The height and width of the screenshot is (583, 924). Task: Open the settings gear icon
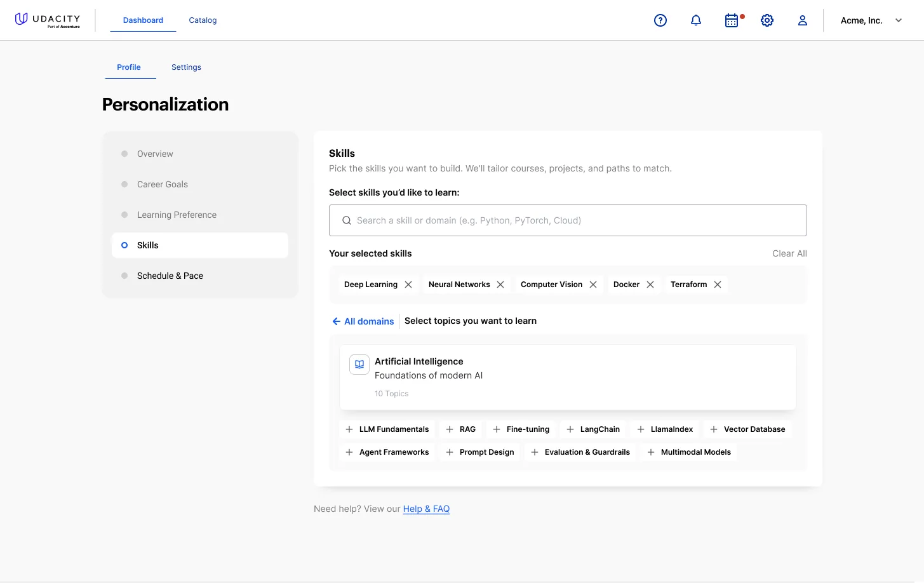coord(767,20)
